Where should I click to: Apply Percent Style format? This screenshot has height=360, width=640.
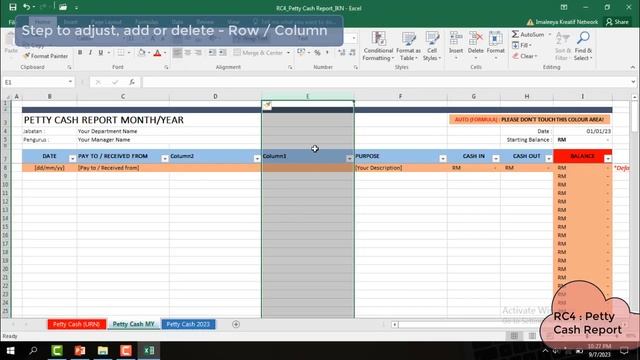[x=317, y=53]
